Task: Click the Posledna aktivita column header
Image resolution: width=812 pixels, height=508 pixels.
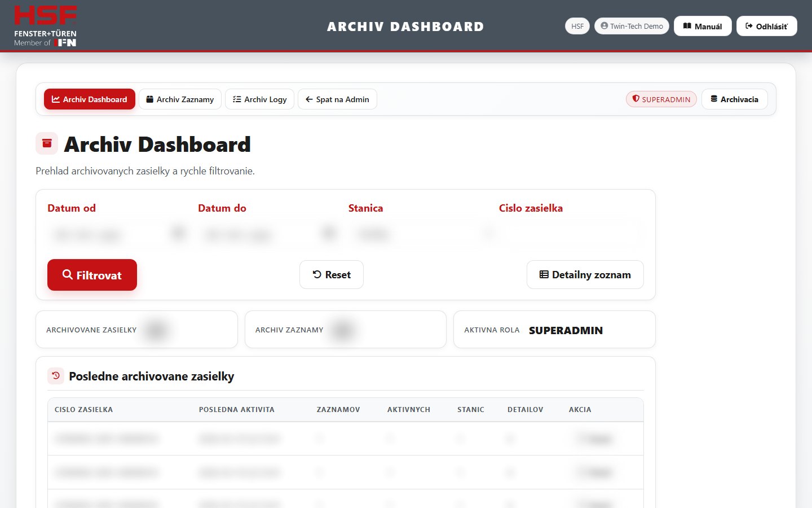Action: point(237,410)
